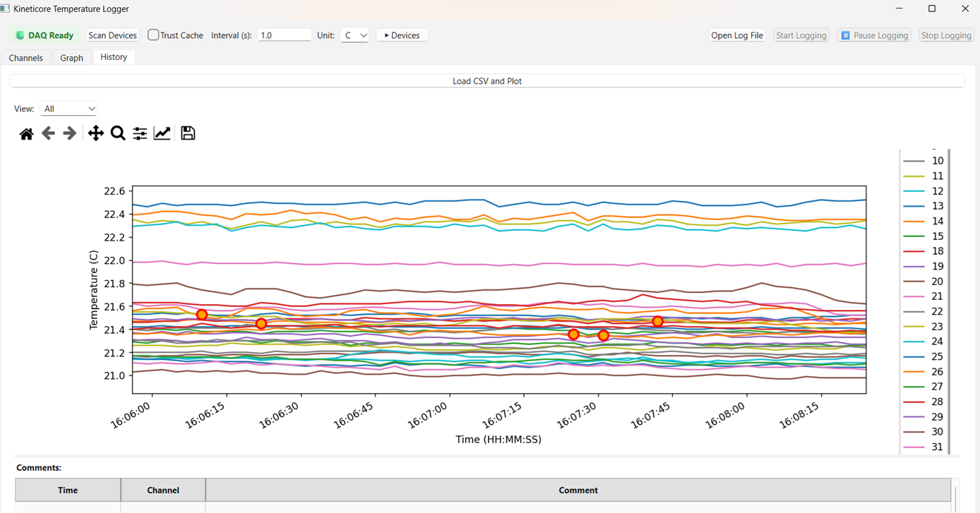Go back to previous plot view
980x513 pixels.
(x=47, y=133)
